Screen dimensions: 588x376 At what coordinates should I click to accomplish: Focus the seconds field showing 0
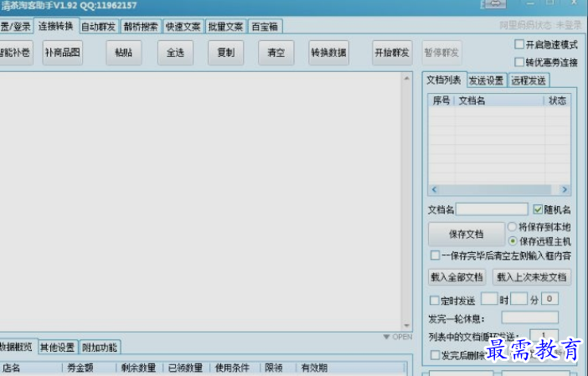pos(549,299)
